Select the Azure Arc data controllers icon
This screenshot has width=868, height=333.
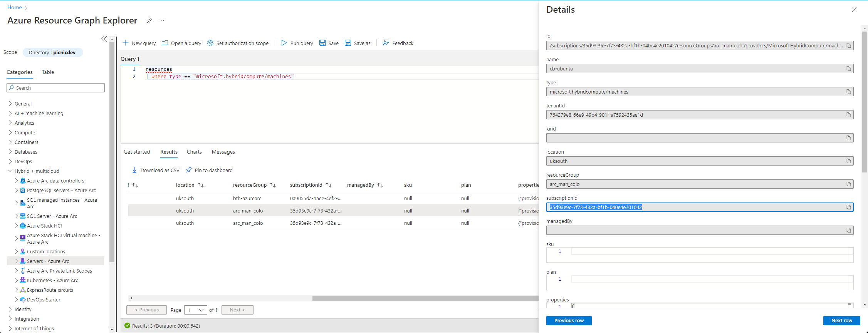click(23, 181)
